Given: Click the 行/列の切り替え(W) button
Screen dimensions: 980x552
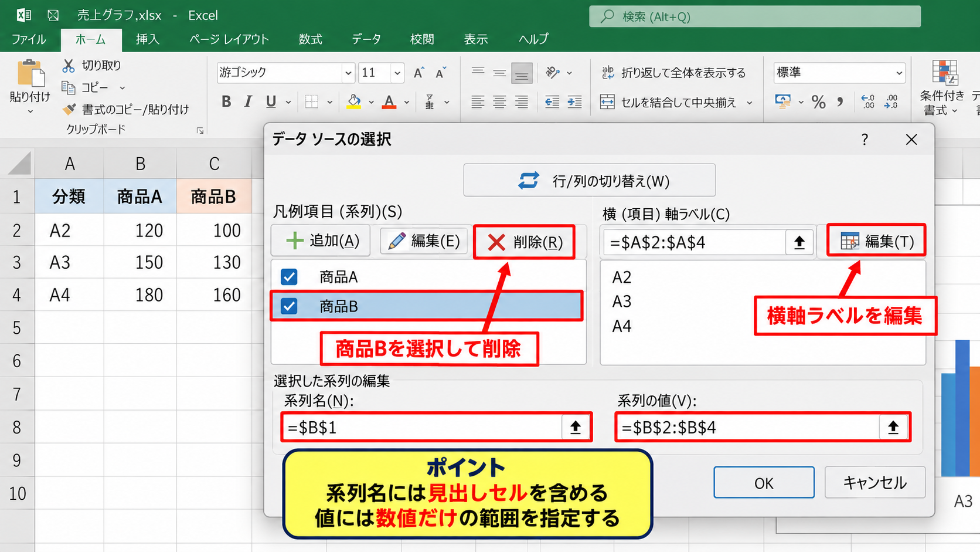Looking at the screenshot, I should point(590,180).
